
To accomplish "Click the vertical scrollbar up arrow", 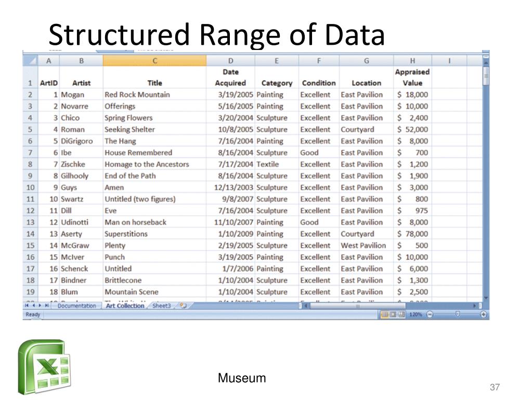I will 486,63.
